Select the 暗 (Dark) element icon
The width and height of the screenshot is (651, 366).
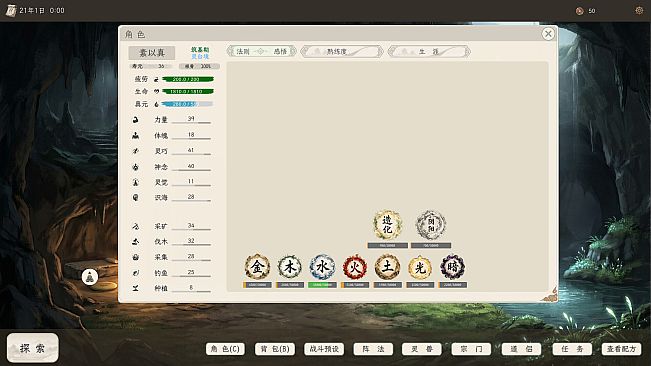click(x=453, y=267)
